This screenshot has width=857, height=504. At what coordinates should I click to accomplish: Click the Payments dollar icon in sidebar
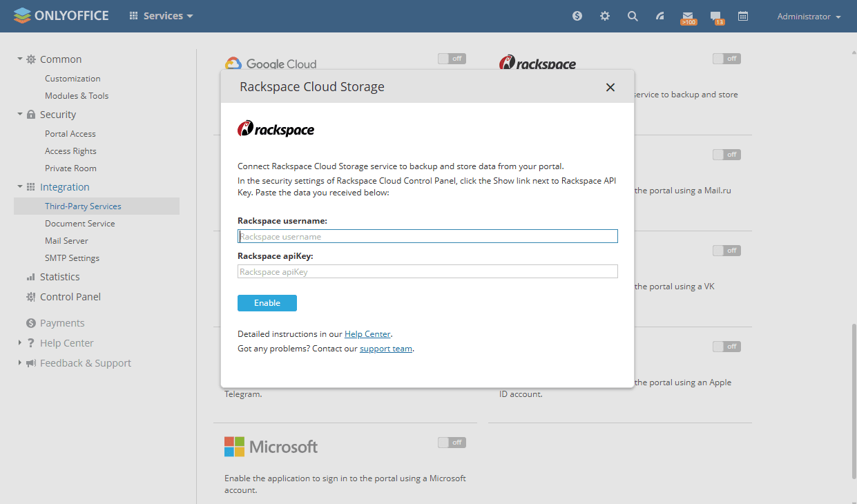(x=31, y=323)
